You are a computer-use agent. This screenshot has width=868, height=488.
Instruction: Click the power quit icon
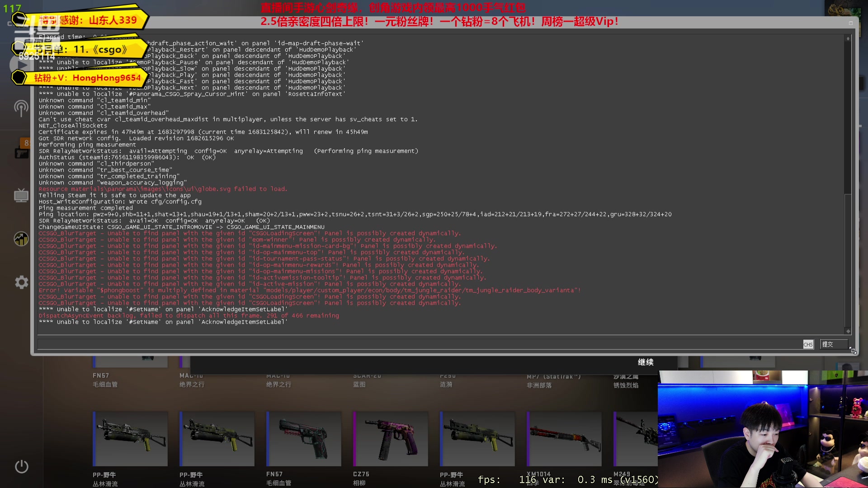click(21, 466)
